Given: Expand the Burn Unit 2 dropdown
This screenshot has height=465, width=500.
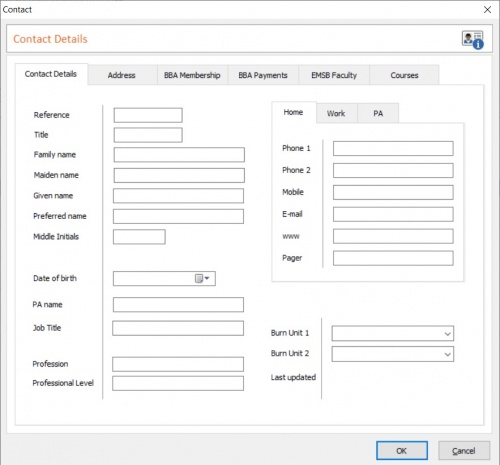Looking at the screenshot, I should click(x=447, y=354).
